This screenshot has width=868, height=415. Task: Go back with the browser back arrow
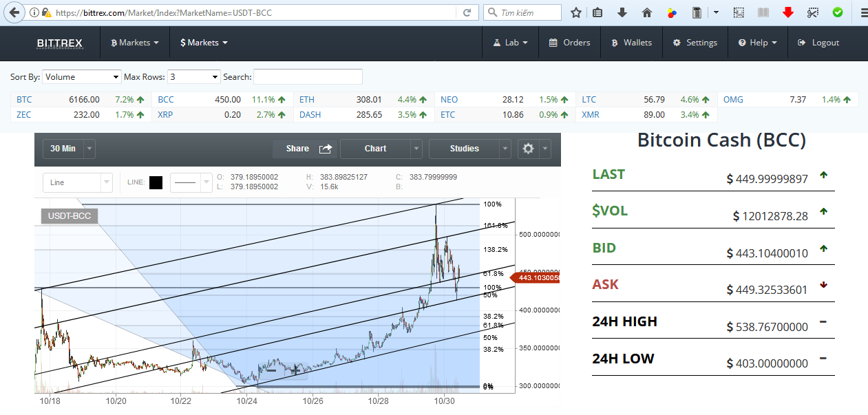[x=13, y=12]
